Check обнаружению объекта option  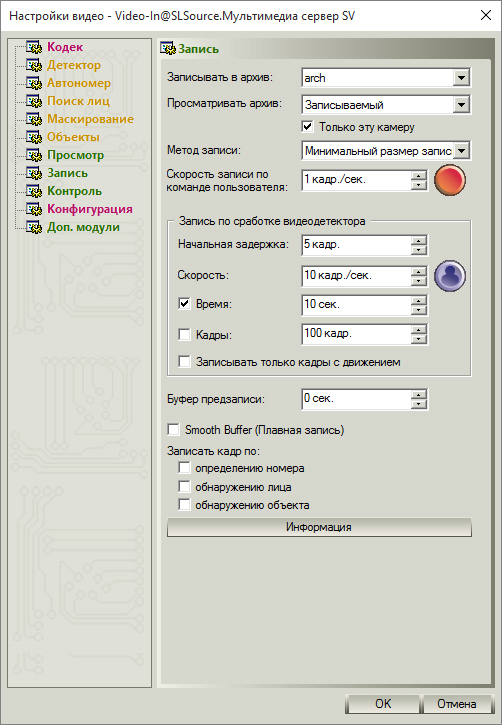184,504
